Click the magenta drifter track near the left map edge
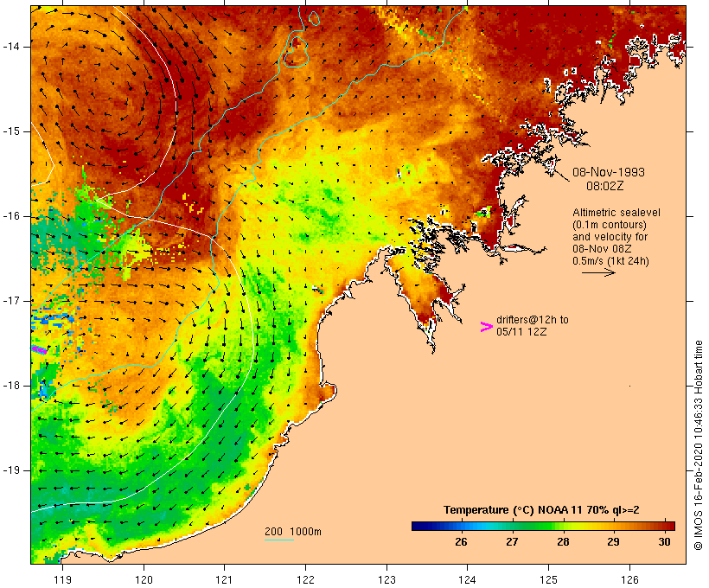This screenshot has width=709, height=588. [39, 349]
